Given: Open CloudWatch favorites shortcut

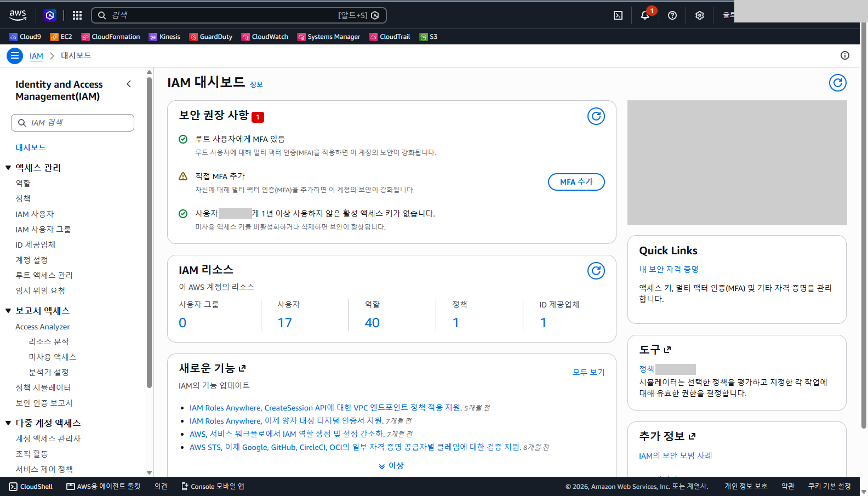Looking at the screenshot, I should click(265, 37).
